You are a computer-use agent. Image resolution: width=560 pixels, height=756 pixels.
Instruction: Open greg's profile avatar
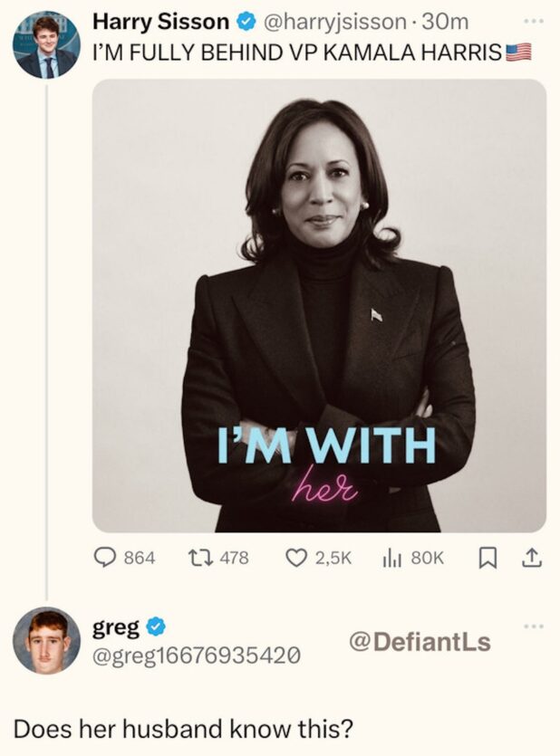click(x=46, y=641)
